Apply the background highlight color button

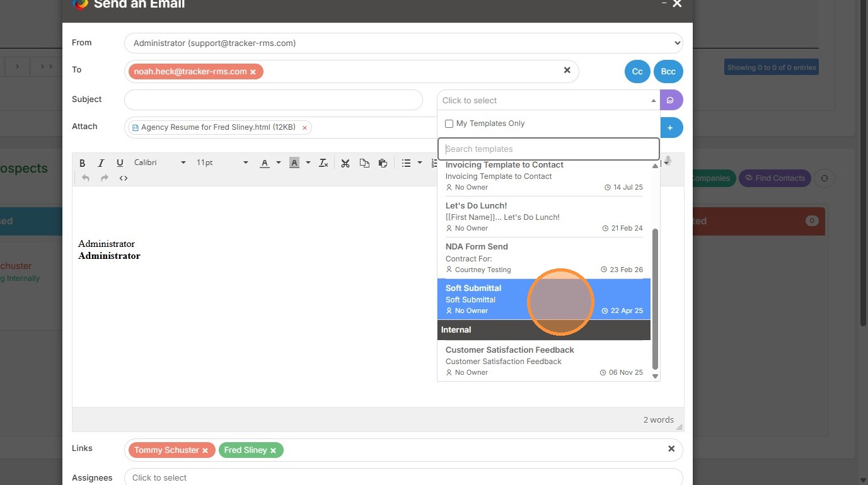294,163
